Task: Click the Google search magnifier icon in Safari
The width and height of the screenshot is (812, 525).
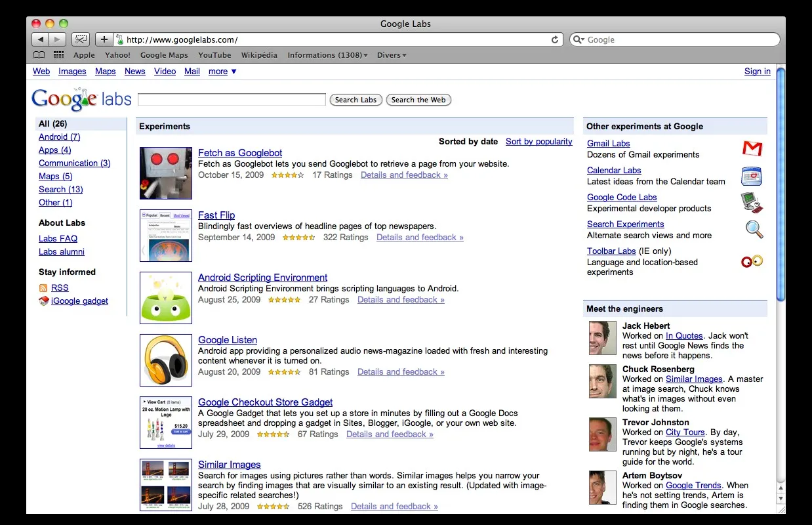Action: 579,39
